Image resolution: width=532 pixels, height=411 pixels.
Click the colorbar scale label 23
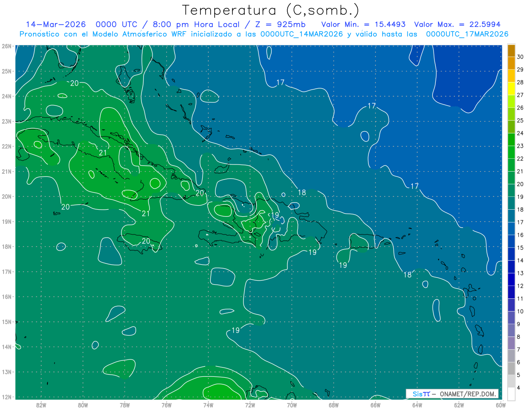point(520,146)
